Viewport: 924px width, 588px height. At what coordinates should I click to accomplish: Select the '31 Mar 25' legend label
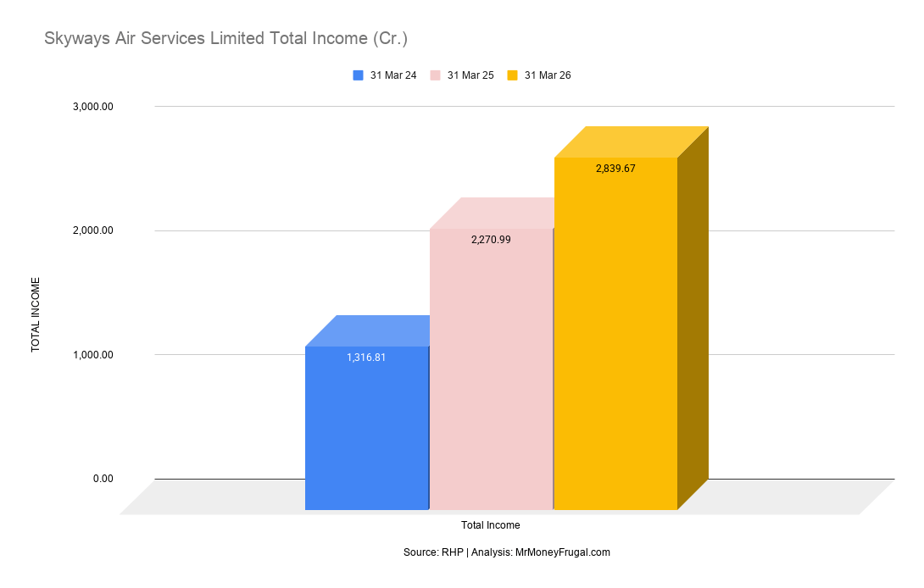[470, 75]
